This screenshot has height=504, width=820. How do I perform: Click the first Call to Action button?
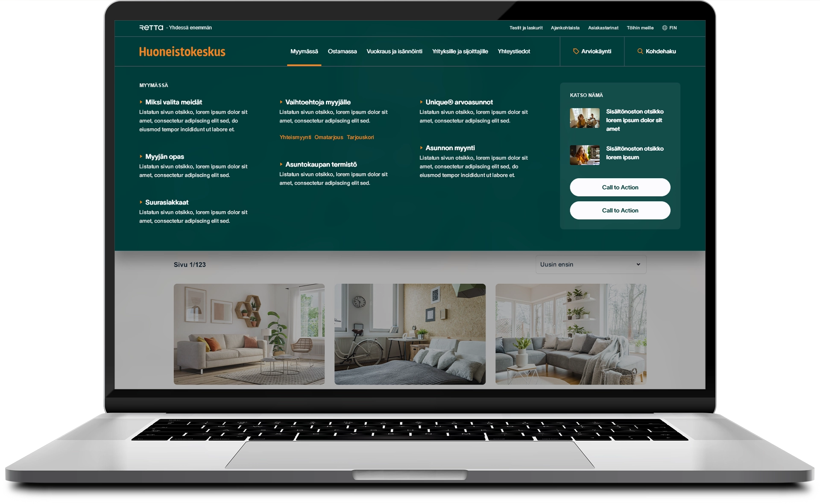[x=620, y=187]
